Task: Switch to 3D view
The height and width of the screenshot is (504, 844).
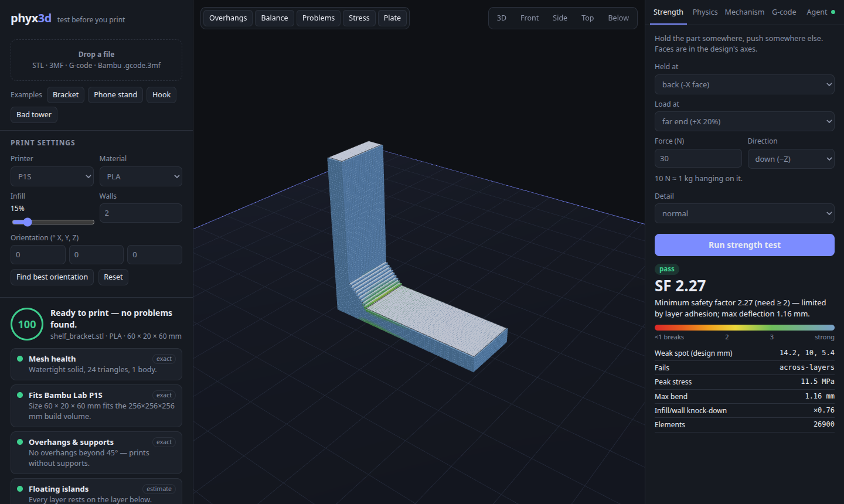Action: coord(501,18)
